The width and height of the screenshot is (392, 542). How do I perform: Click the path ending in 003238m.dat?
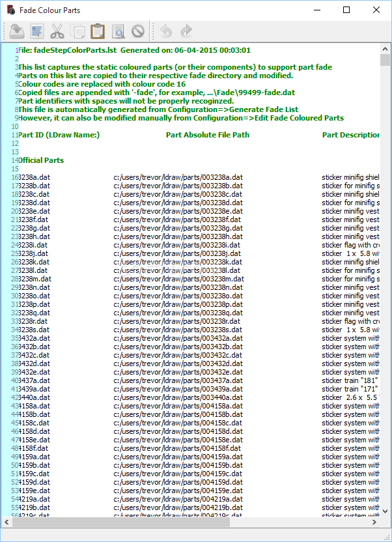[x=178, y=279]
